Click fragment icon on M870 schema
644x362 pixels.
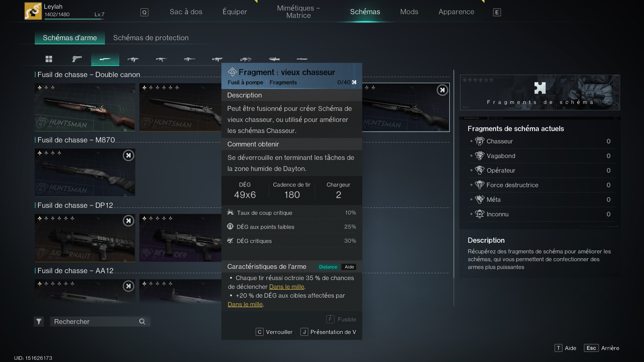point(128,155)
